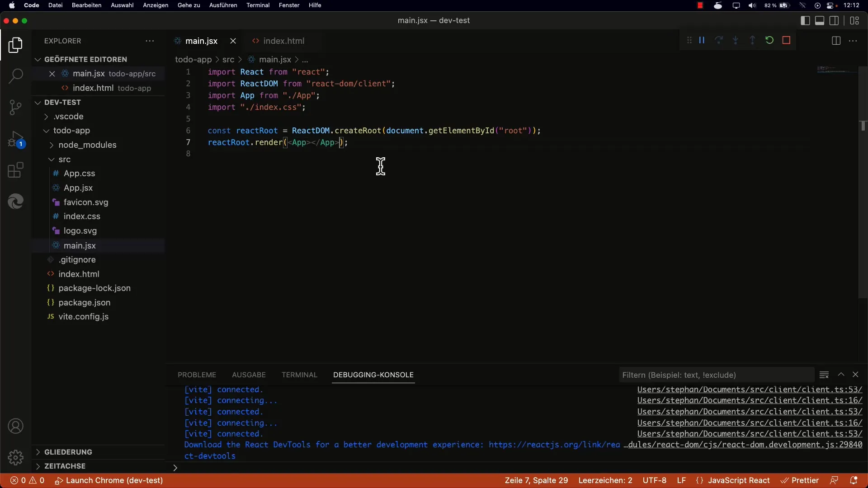Click Prettier in the status bar
The width and height of the screenshot is (868, 488).
click(800, 480)
